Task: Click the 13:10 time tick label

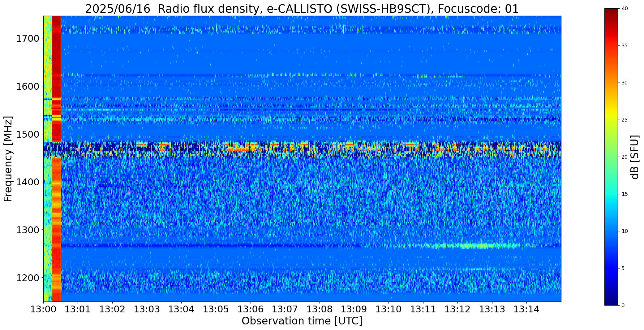Action: point(389,309)
